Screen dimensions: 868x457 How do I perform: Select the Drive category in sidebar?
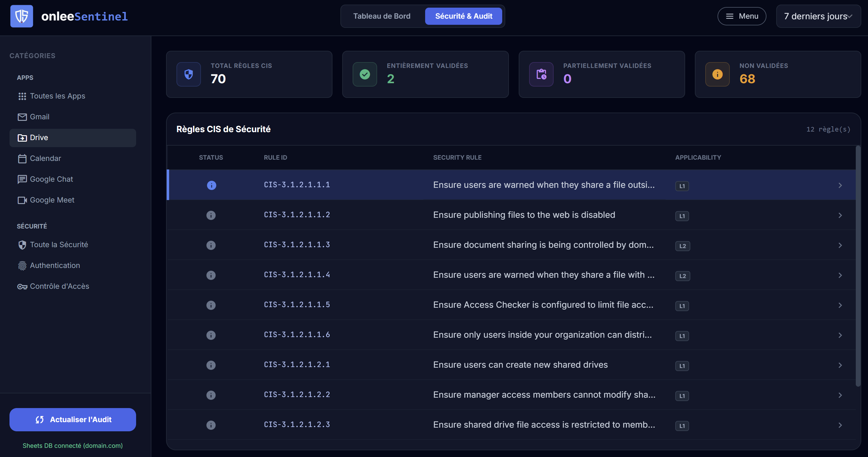73,138
